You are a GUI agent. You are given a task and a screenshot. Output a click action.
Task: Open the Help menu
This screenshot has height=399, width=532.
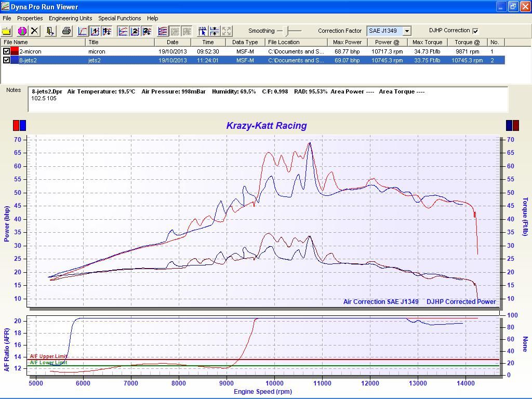152,18
